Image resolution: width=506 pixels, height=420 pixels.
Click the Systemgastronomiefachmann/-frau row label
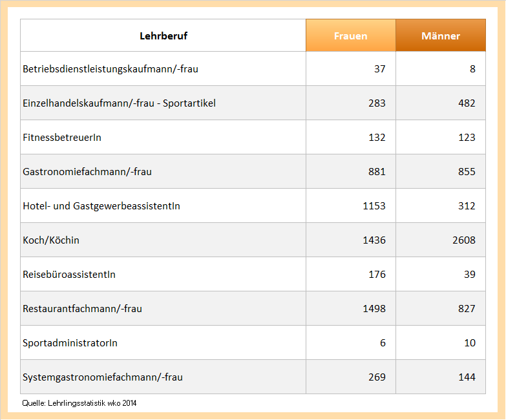click(x=103, y=377)
